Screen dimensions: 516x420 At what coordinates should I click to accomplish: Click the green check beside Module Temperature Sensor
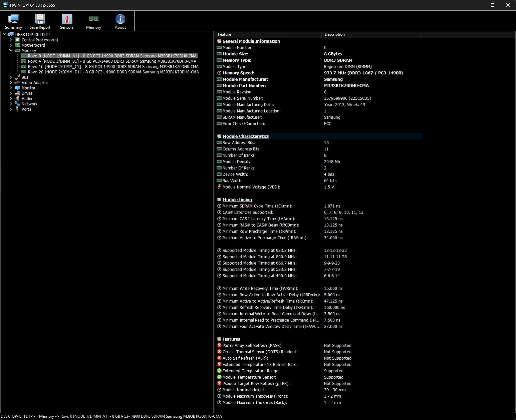coord(219,377)
